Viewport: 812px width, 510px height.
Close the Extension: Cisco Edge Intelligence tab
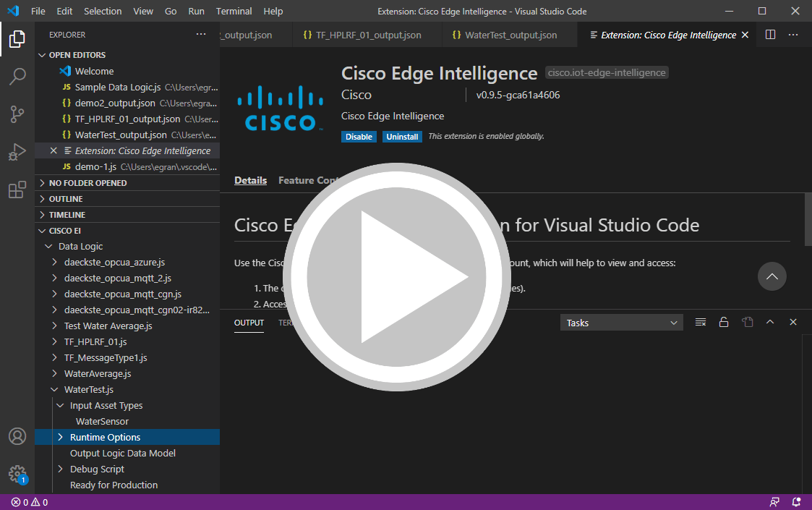point(745,35)
